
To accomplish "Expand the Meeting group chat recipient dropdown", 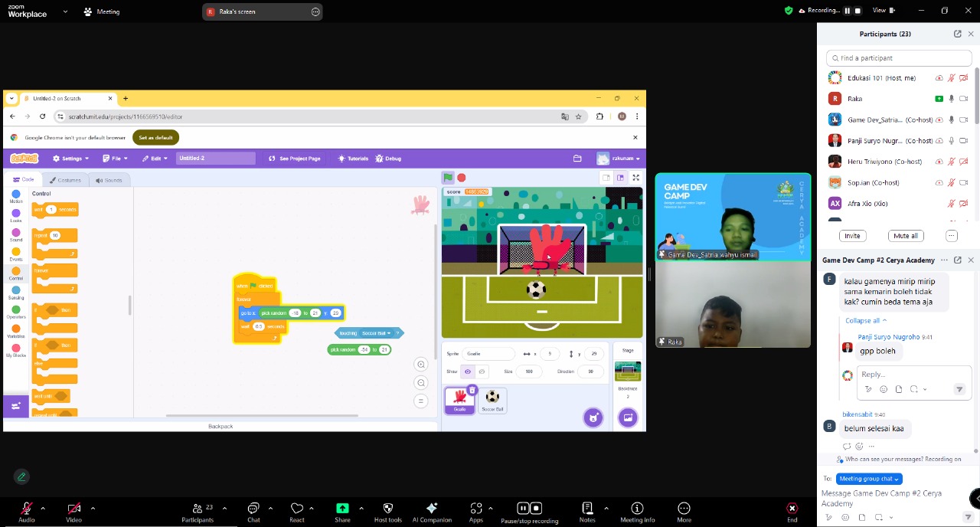I will [x=868, y=479].
